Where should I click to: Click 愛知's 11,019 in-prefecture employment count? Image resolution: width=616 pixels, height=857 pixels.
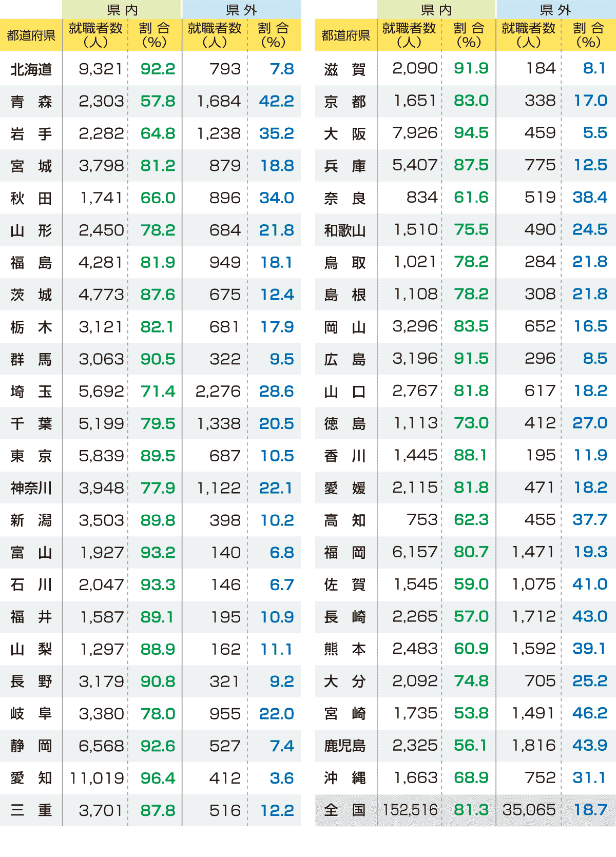(x=97, y=778)
